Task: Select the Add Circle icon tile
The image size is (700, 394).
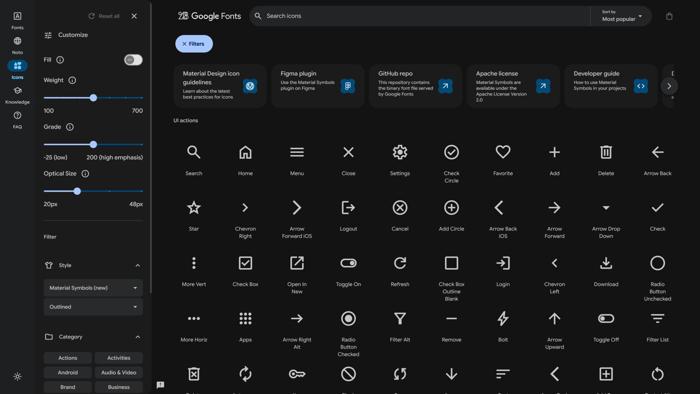Action: point(451,215)
